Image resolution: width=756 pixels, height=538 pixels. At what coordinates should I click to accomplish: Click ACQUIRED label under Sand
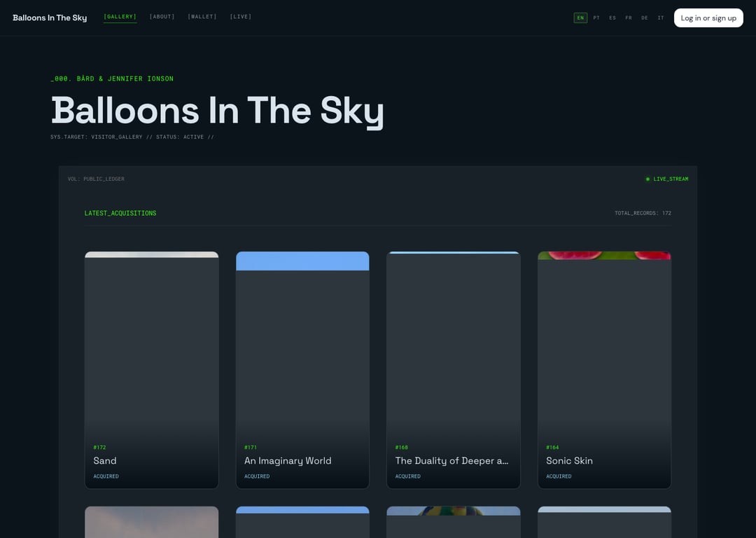pos(106,476)
